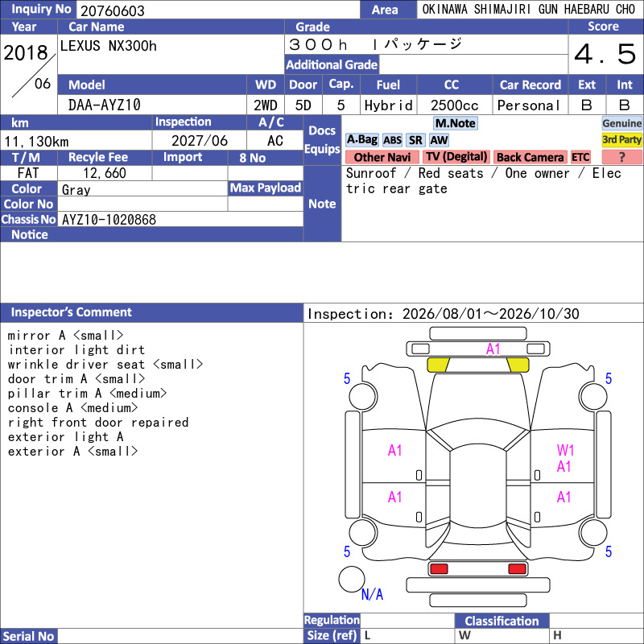Click the W1 mark on car diagram
Image resolution: width=644 pixels, height=644 pixels.
point(565,450)
